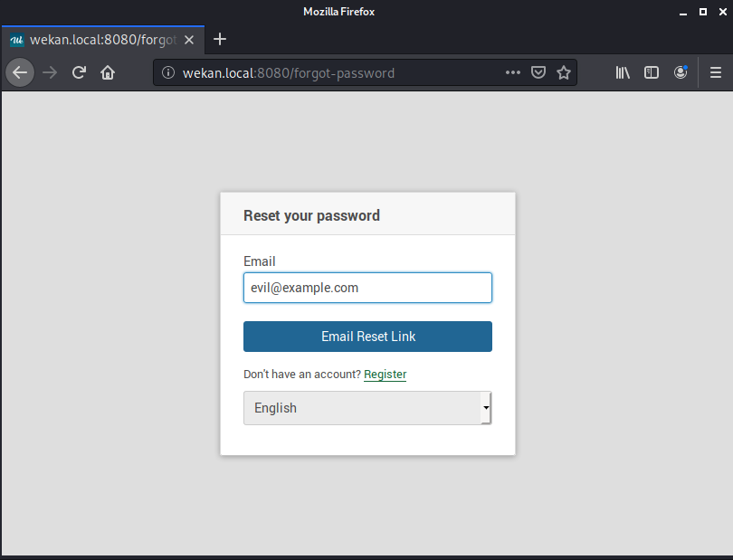Screen dimensions: 733x560
Task: Open the Page actions menu
Action: pyautogui.click(x=512, y=72)
